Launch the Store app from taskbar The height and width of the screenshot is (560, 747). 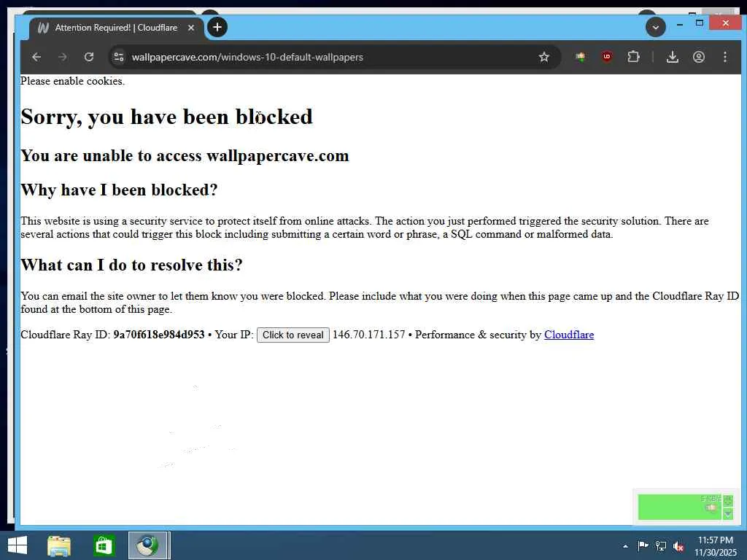pos(104,545)
